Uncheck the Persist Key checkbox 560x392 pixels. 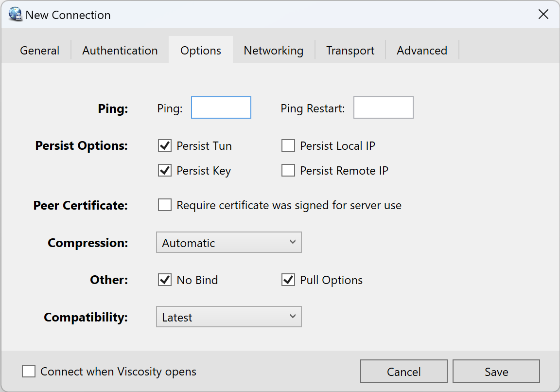click(x=165, y=170)
